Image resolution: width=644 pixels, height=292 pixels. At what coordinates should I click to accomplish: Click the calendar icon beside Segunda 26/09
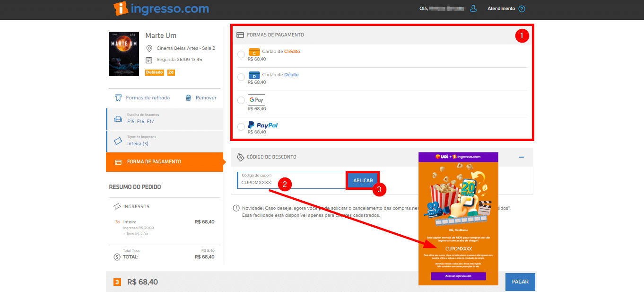(149, 60)
